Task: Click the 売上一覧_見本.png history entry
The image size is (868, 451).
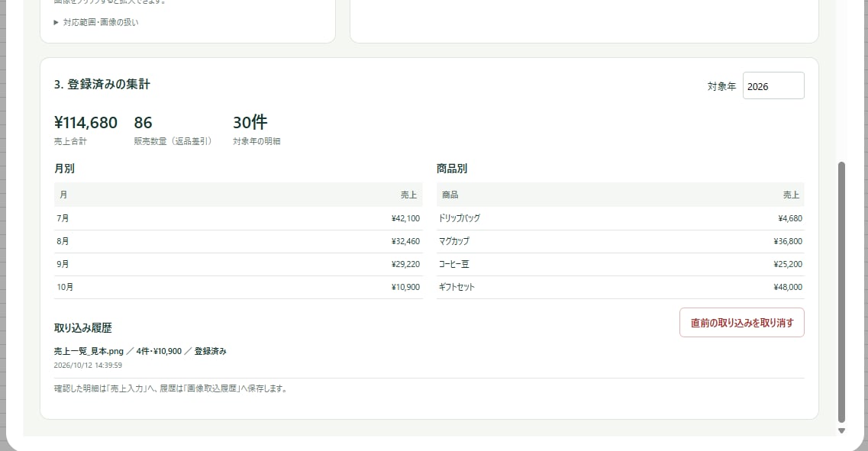Action: 140,351
